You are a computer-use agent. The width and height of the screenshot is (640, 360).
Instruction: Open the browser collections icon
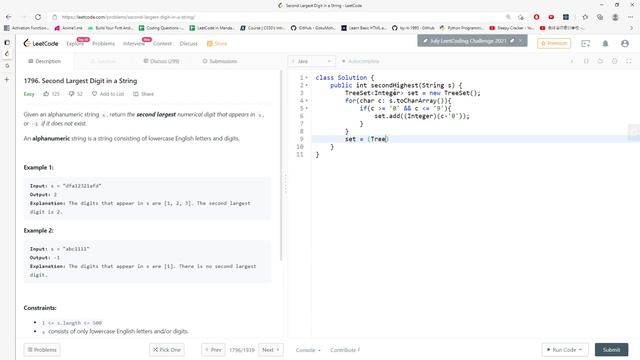(x=600, y=17)
